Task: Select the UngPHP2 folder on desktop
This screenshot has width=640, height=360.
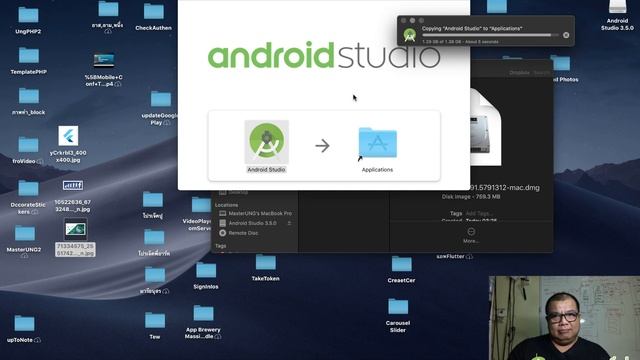Action: click(x=28, y=20)
